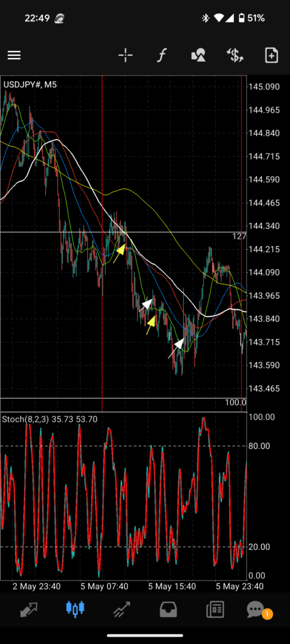290x644 pixels.
Task: Select the white arrow near 143.715
Action: point(176,348)
